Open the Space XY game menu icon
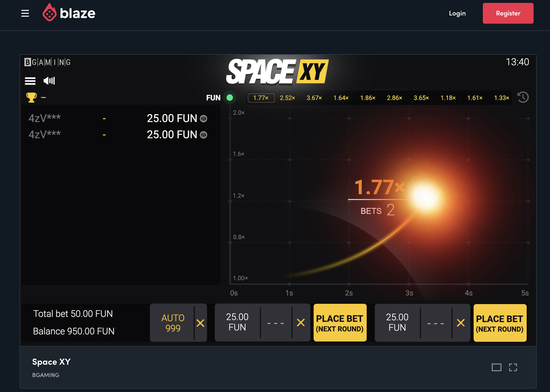 pyautogui.click(x=30, y=81)
